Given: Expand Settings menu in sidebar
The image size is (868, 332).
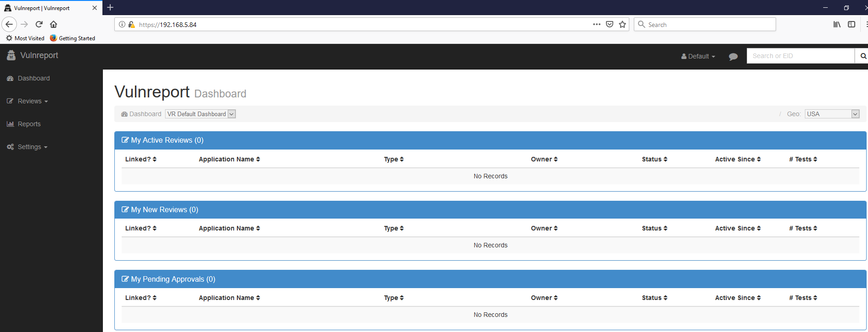Looking at the screenshot, I should [x=27, y=147].
